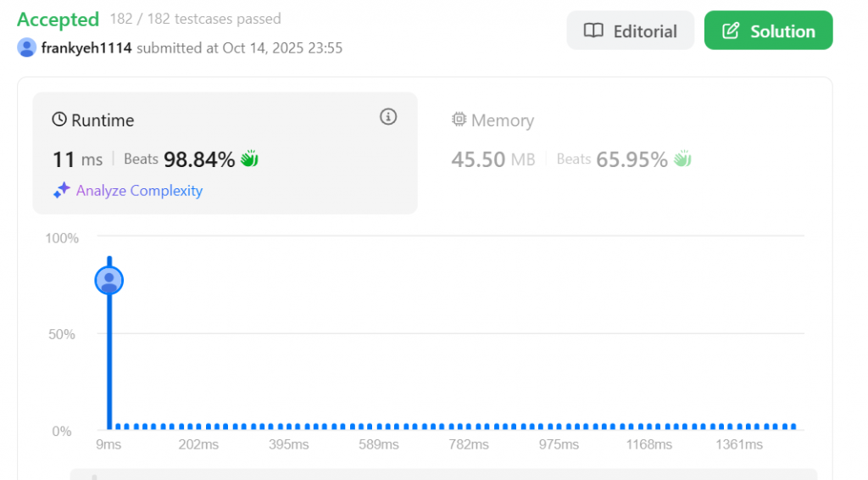Grab the chart range slider handle
This screenshot has width=868, height=480.
94,476
